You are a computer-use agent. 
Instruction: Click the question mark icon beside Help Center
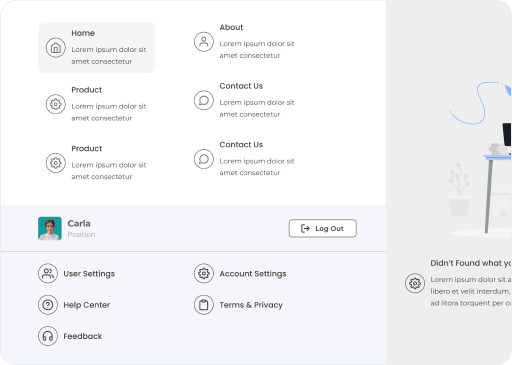[x=48, y=305]
